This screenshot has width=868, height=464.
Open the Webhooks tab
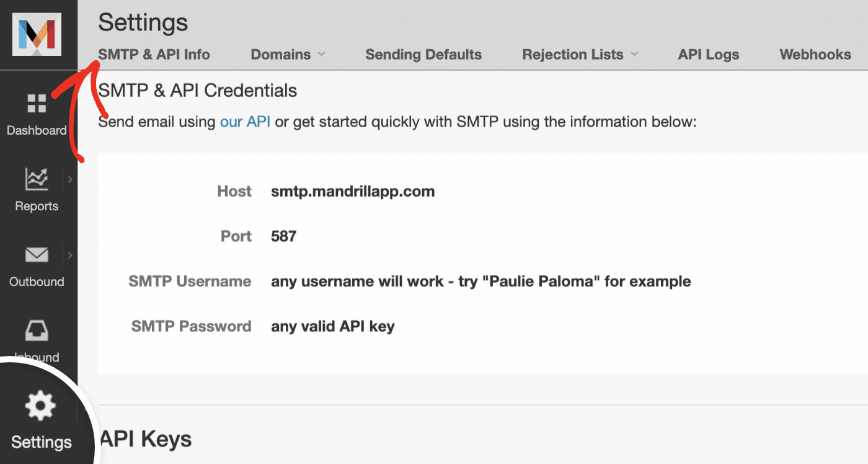point(815,55)
